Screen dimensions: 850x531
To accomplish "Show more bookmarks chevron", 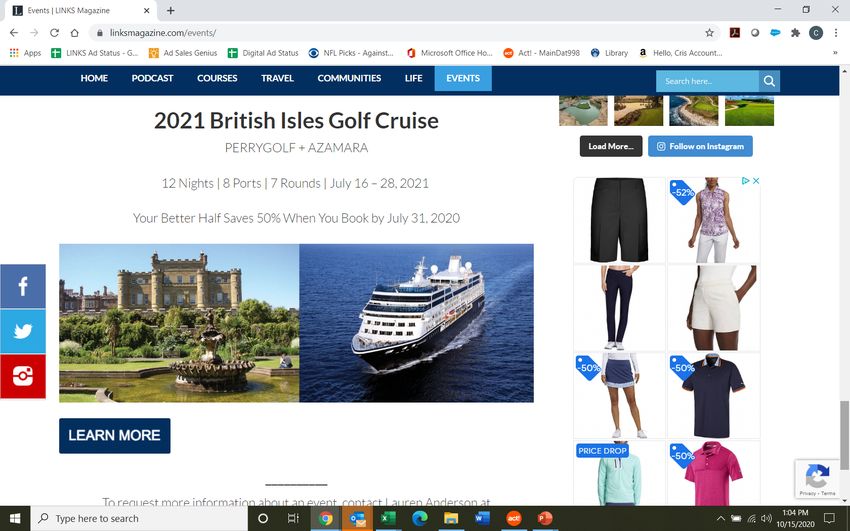I will click(x=835, y=53).
